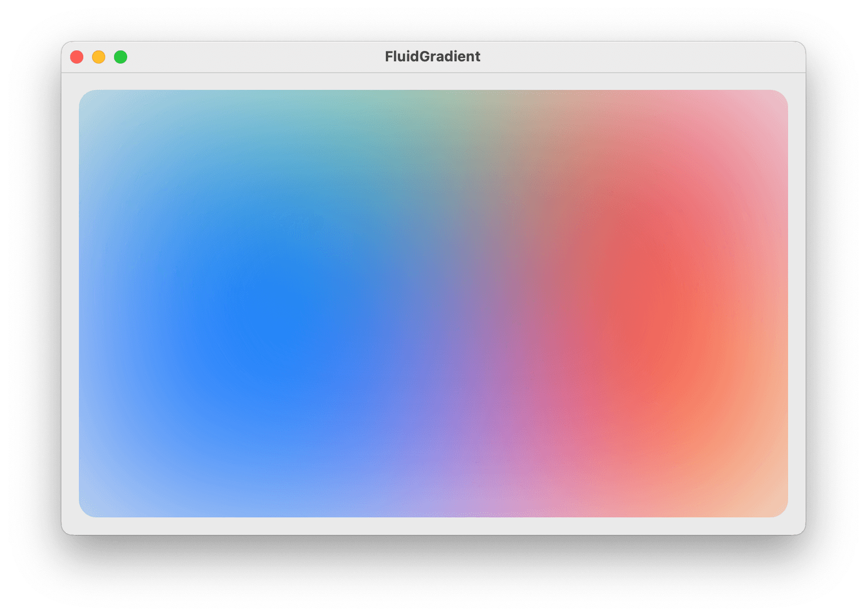This screenshot has height=616, width=867.
Task: Click the fluid gradient canvas view
Action: 433,303
